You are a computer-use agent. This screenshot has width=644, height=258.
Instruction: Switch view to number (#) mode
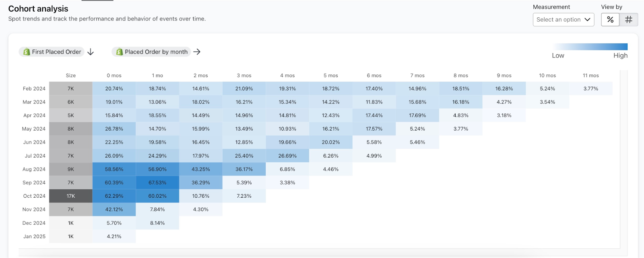tap(628, 20)
